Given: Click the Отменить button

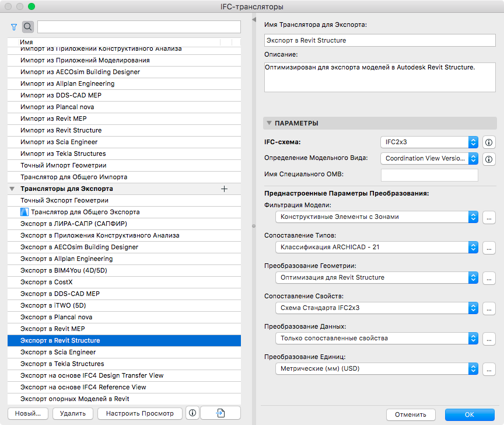Looking at the screenshot, I should click(x=411, y=414).
